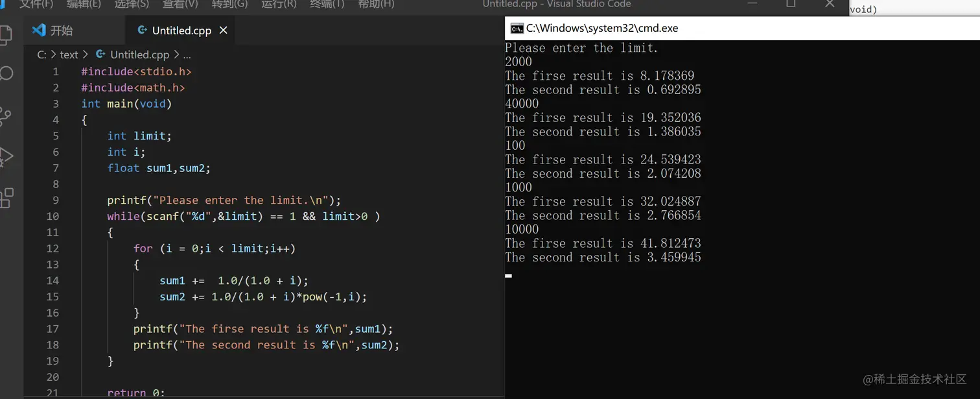Screen dimensions: 980x399
Task: Click line number 14 in the gutter
Action: coord(52,280)
